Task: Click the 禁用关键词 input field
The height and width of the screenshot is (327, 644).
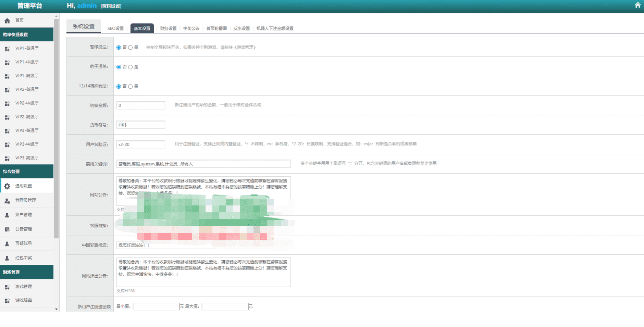Action: coord(203,164)
